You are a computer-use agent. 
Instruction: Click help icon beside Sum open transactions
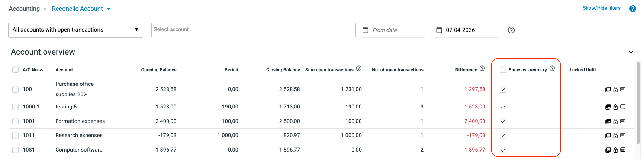pyautogui.click(x=359, y=68)
